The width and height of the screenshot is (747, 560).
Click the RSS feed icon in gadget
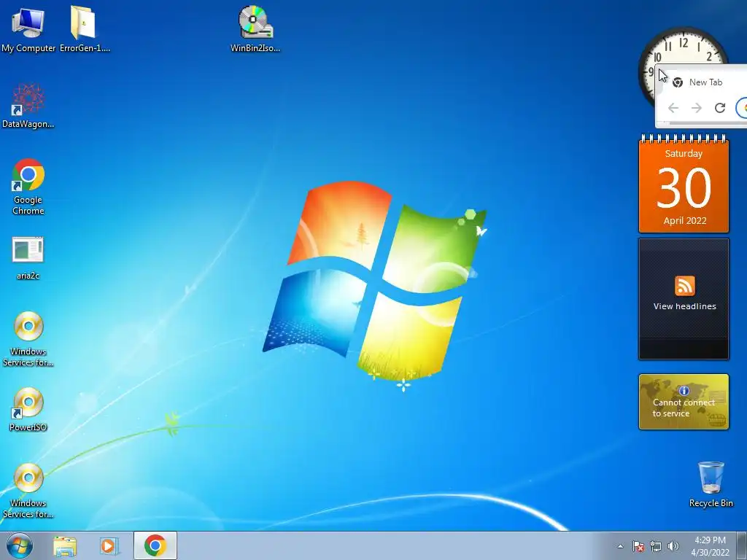click(684, 286)
